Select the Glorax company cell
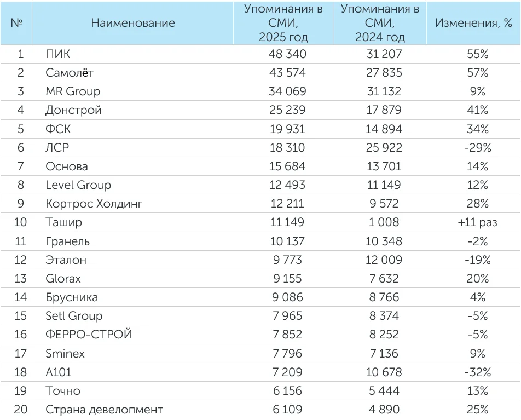 click(x=63, y=279)
